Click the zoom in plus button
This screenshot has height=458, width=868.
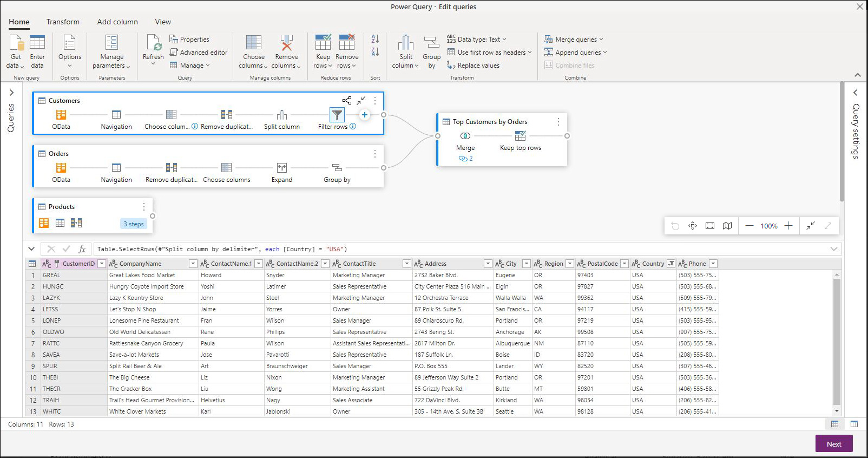click(788, 226)
